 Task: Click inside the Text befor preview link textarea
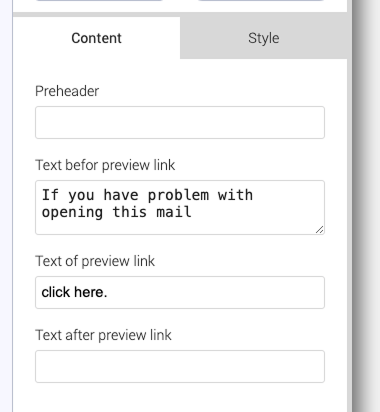tap(180, 207)
